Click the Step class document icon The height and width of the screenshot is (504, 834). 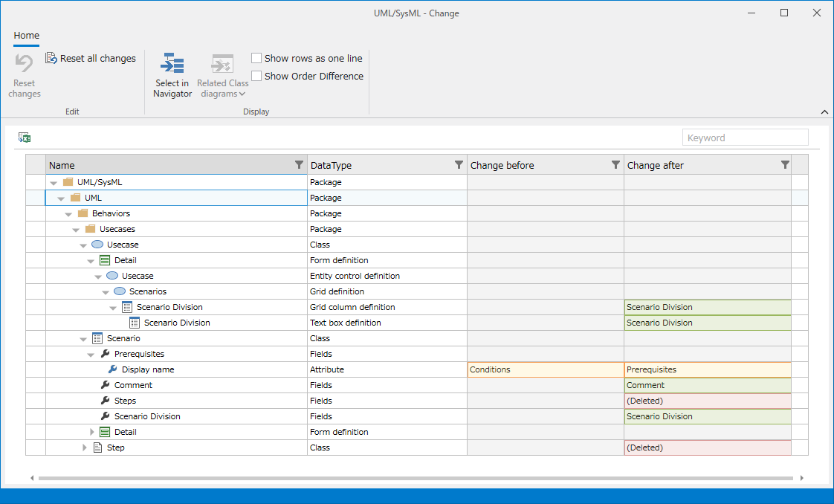(x=97, y=448)
